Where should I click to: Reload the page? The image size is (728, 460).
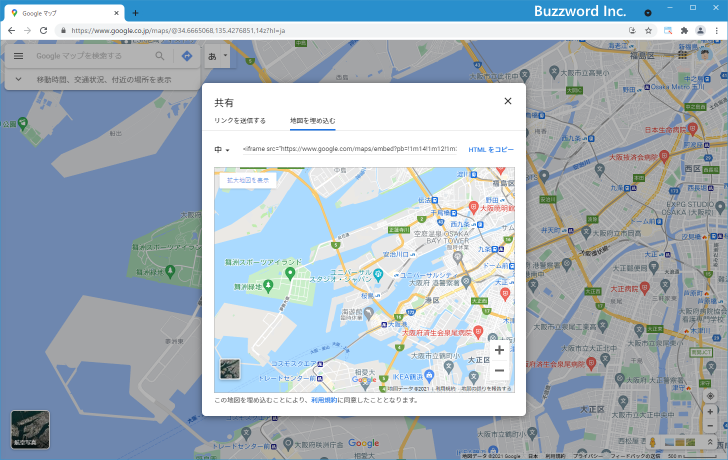click(x=43, y=31)
